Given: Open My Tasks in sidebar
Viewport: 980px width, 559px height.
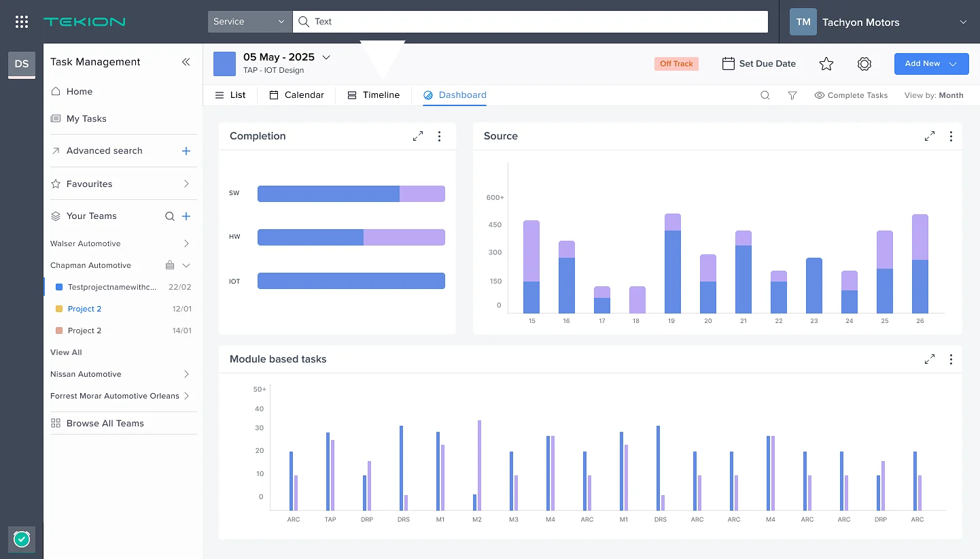Looking at the screenshot, I should tap(78, 118).
